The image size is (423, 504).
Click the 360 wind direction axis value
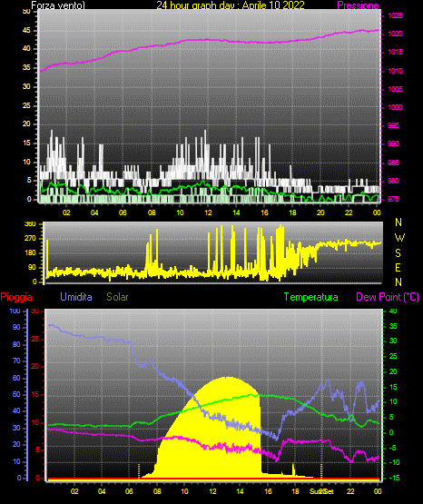point(31,224)
